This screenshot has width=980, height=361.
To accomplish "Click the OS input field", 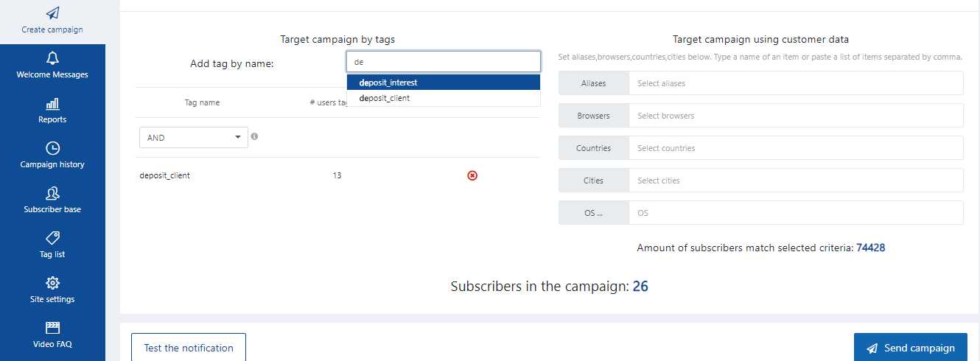I will [796, 213].
